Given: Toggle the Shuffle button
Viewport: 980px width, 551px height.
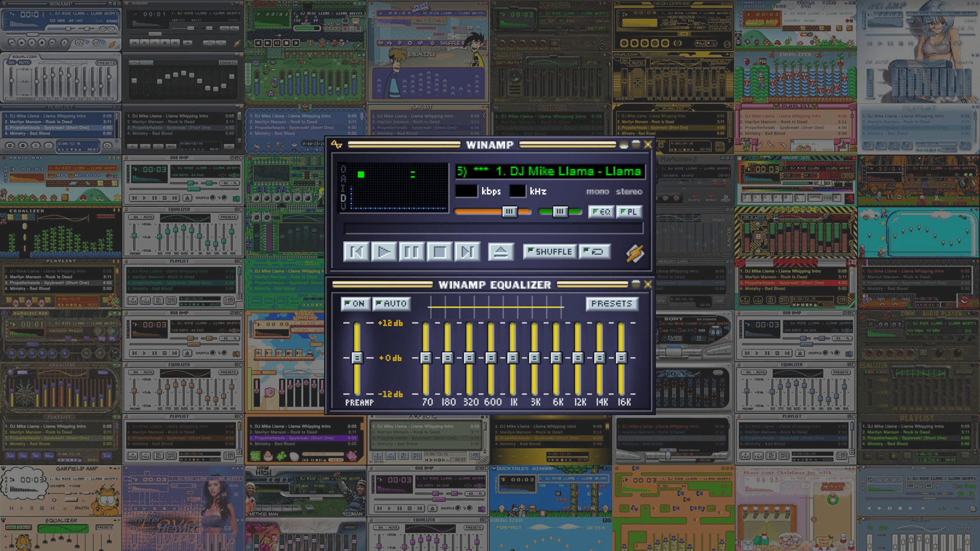Looking at the screenshot, I should 550,252.
